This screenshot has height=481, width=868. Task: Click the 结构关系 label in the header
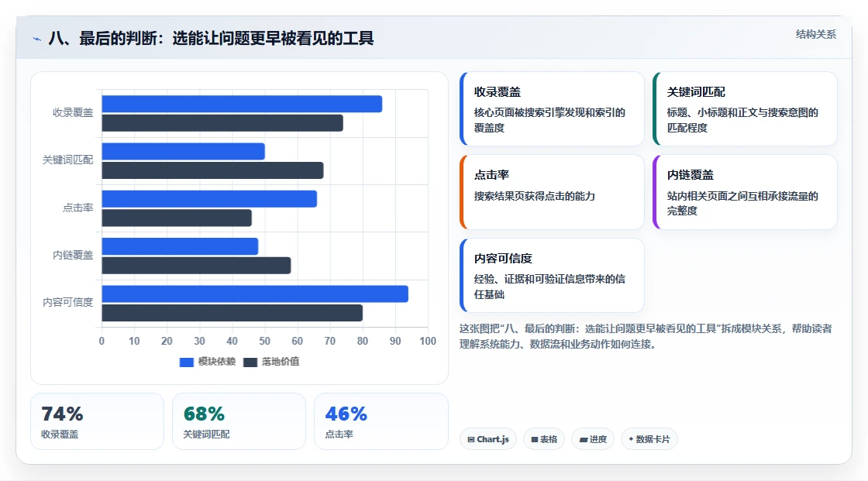click(x=815, y=34)
